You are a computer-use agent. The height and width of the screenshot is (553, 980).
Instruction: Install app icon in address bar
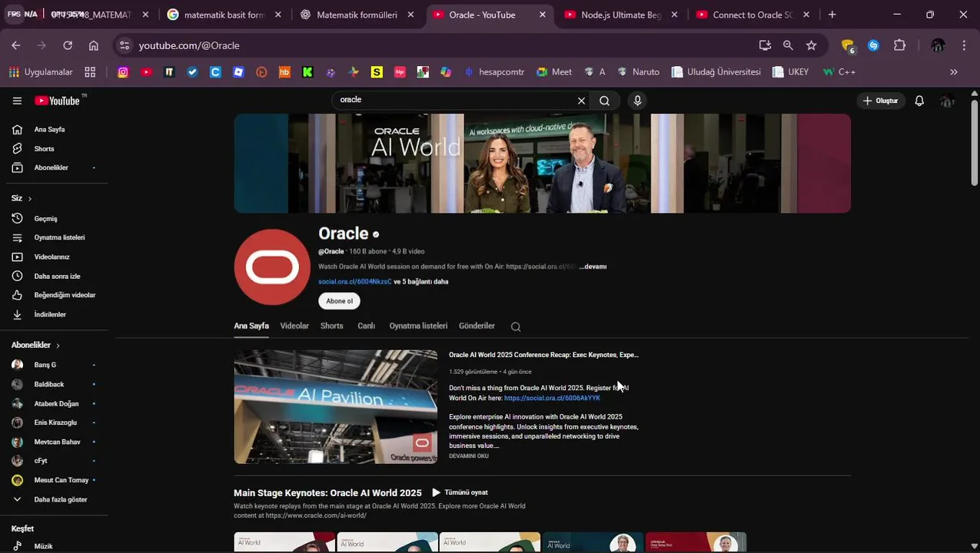click(x=765, y=45)
